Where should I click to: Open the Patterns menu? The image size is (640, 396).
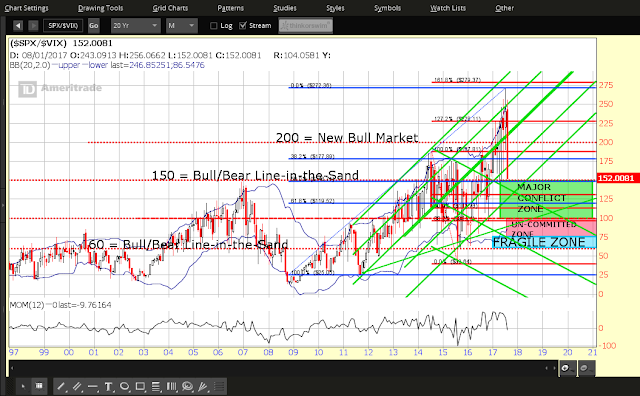(231, 8)
